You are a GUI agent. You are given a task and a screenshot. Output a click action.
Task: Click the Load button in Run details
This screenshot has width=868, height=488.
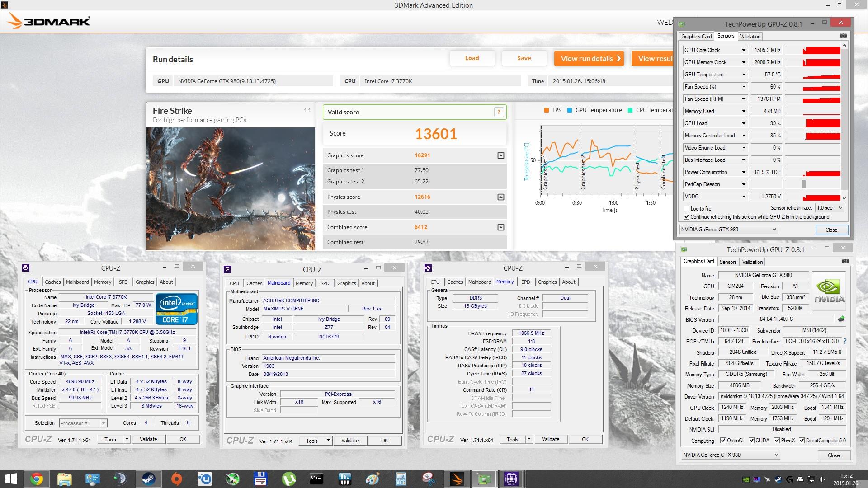click(472, 58)
